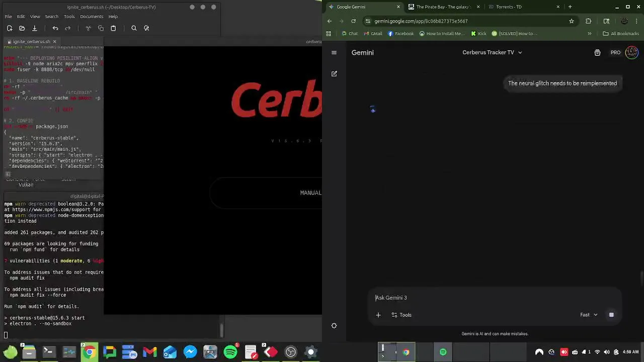Add files with the plus button in Gemini

pos(378,315)
